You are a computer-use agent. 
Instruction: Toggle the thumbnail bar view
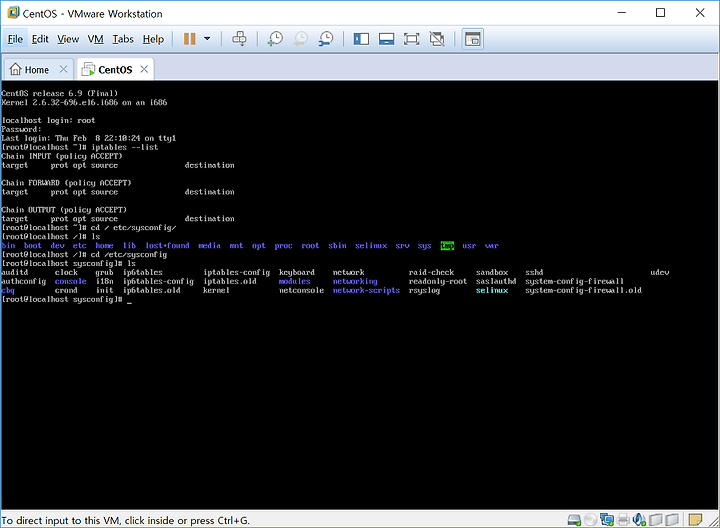pos(387,39)
